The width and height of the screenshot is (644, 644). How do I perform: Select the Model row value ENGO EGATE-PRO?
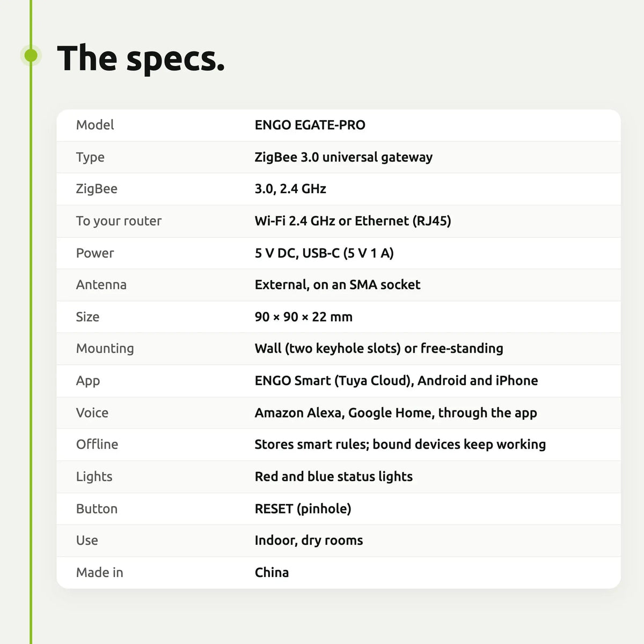point(310,125)
